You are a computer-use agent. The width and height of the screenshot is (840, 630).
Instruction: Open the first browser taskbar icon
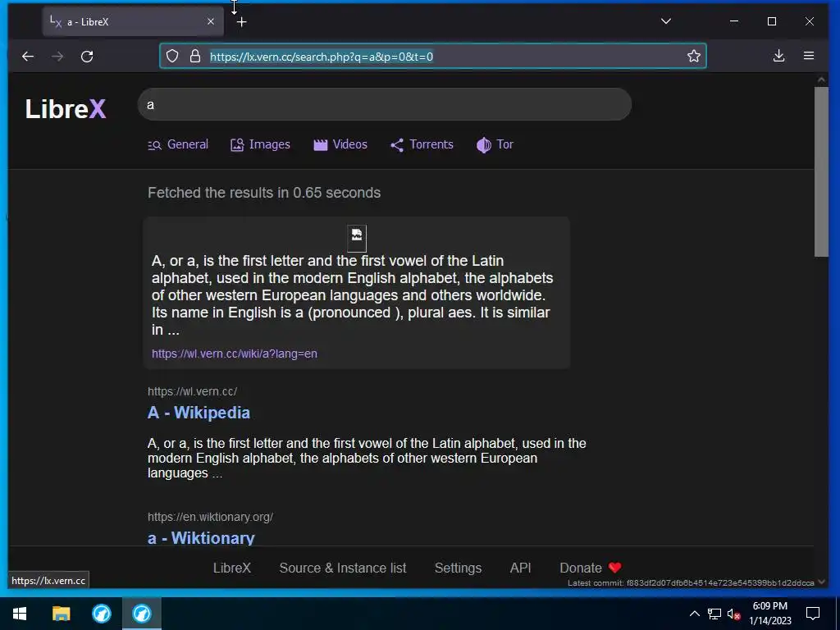[102, 614]
